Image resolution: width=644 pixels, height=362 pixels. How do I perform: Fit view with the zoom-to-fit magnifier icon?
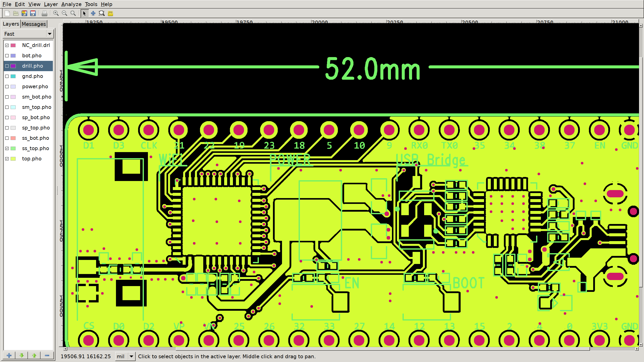73,13
